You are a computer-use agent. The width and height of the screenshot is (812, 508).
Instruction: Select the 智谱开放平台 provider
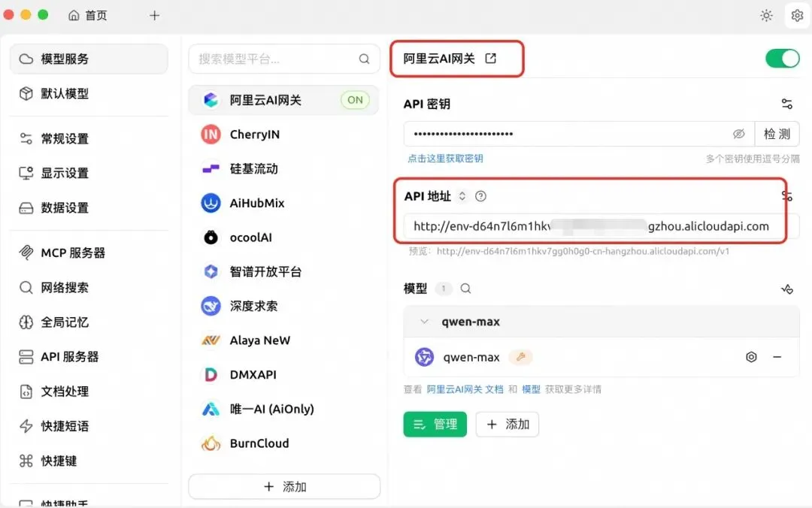point(283,272)
